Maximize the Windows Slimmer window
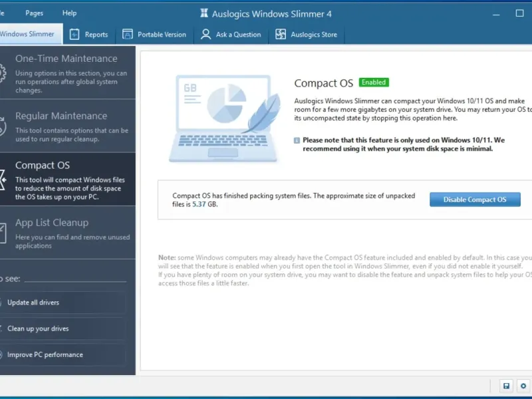Screen dimensions: 532x399 [520, 13]
